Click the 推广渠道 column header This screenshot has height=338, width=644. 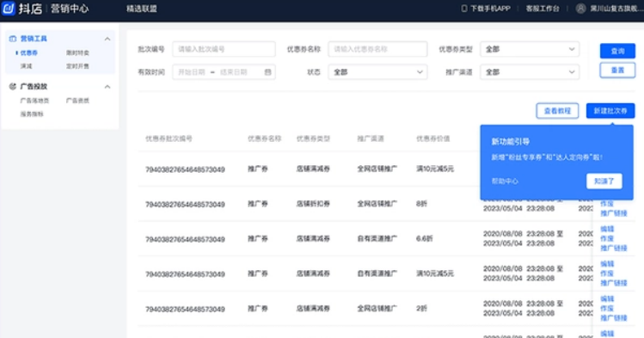pos(371,138)
